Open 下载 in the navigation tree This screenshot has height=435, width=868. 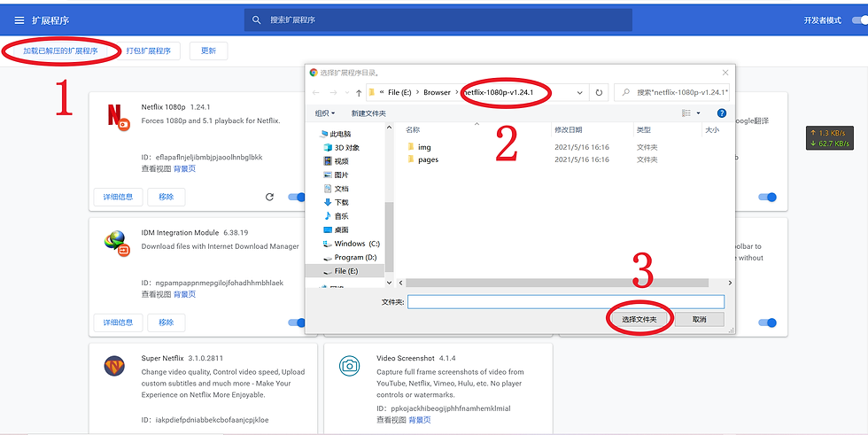pos(336,202)
